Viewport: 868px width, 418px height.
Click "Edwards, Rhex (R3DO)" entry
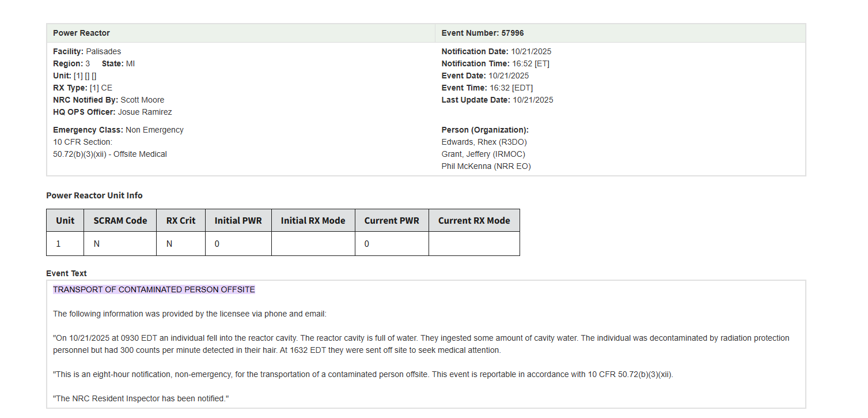484,142
